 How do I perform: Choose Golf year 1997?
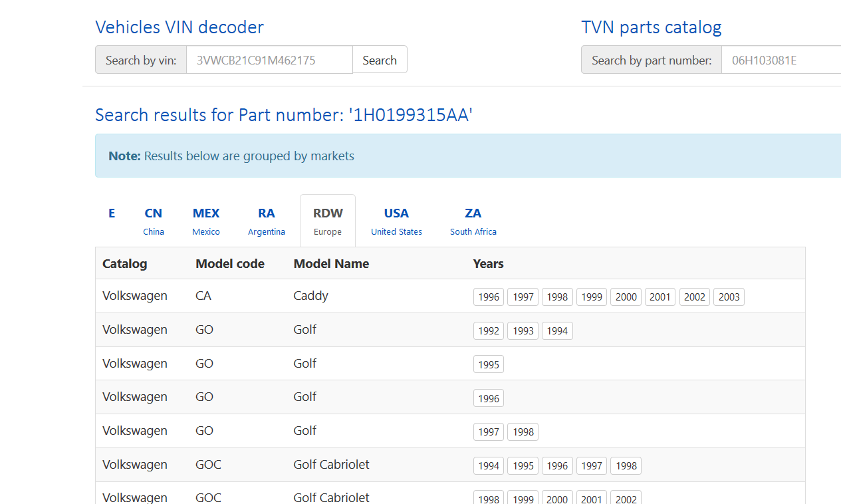pyautogui.click(x=489, y=432)
